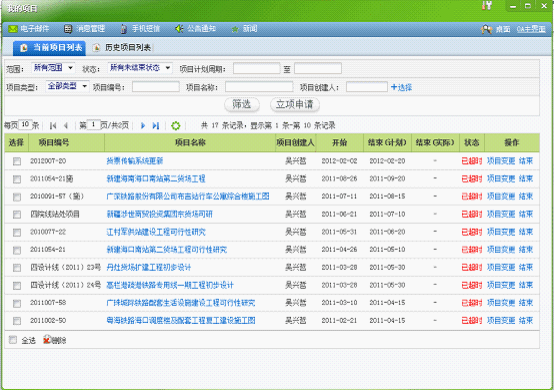Check the box for project 2012007-20
554x390 pixels.
(17, 161)
